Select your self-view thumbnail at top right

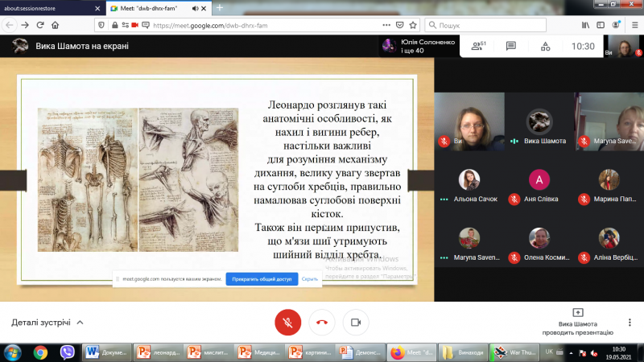tap(623, 46)
